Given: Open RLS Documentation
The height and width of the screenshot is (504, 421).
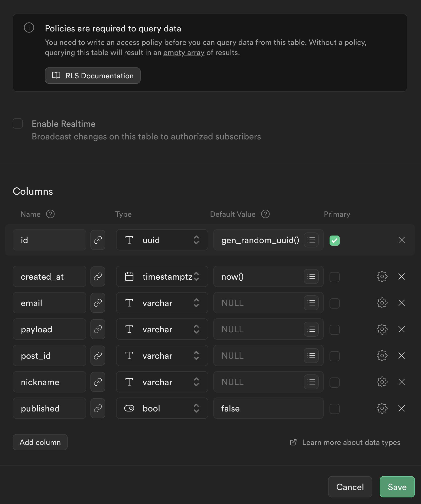Looking at the screenshot, I should [92, 76].
